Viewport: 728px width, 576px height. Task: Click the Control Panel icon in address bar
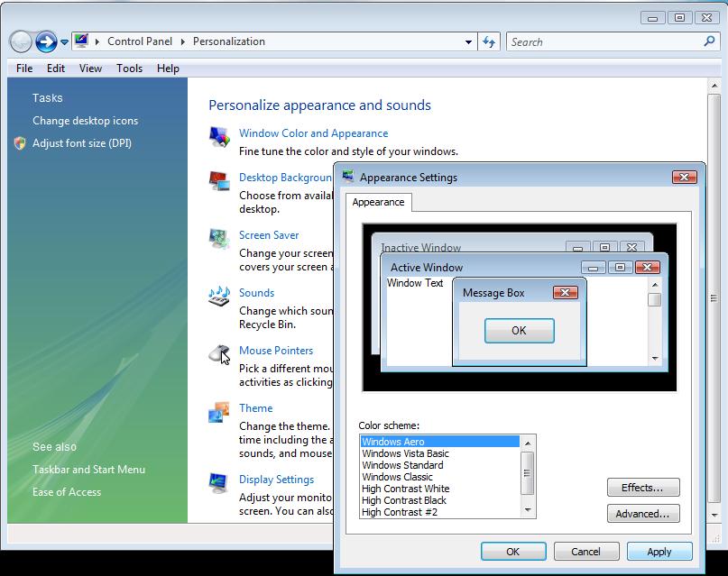coord(81,41)
